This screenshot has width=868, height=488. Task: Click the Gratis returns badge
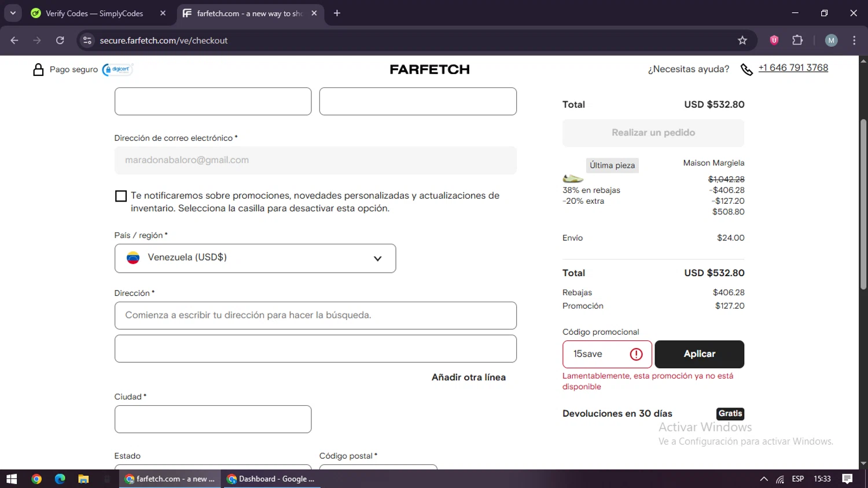point(730,413)
